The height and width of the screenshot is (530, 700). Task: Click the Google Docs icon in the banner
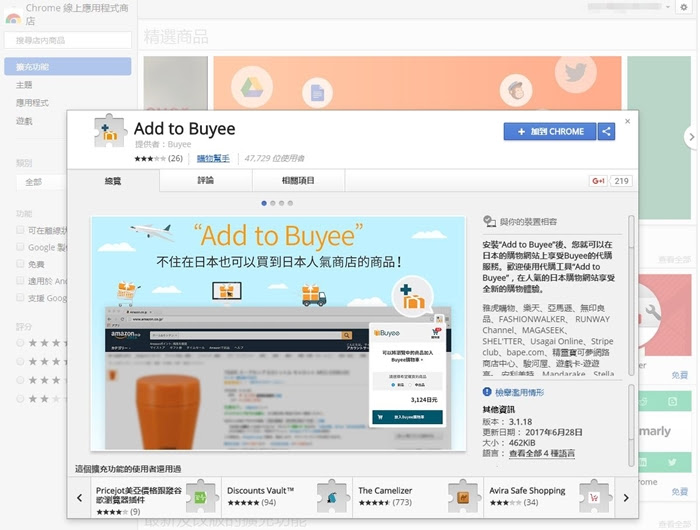pyautogui.click(x=317, y=93)
